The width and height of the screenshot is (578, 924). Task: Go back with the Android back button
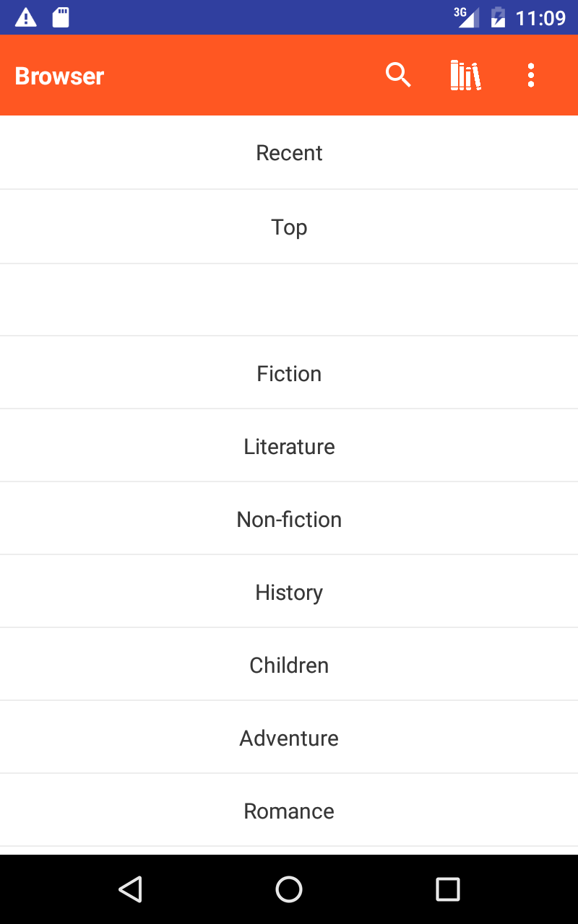pos(130,889)
